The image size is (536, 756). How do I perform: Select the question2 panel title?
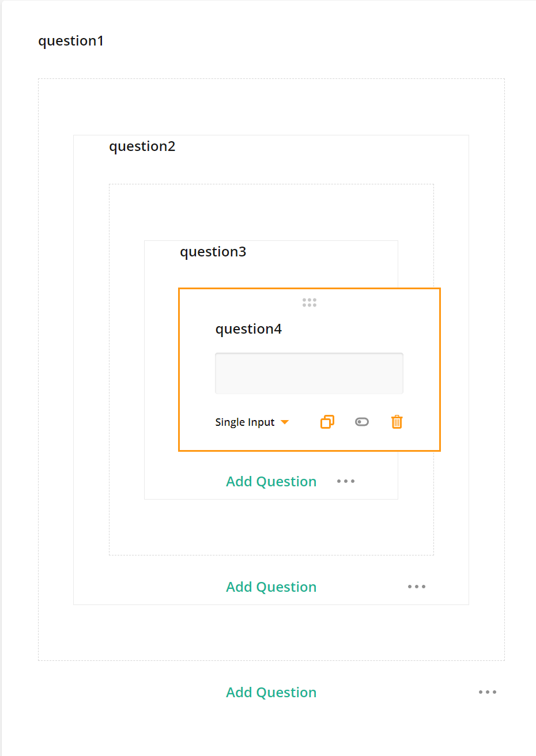click(x=142, y=146)
